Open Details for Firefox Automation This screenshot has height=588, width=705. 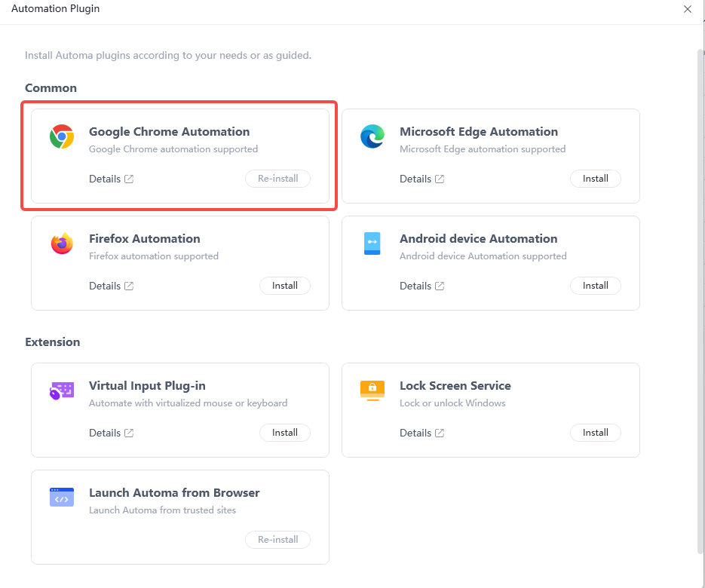click(x=106, y=286)
